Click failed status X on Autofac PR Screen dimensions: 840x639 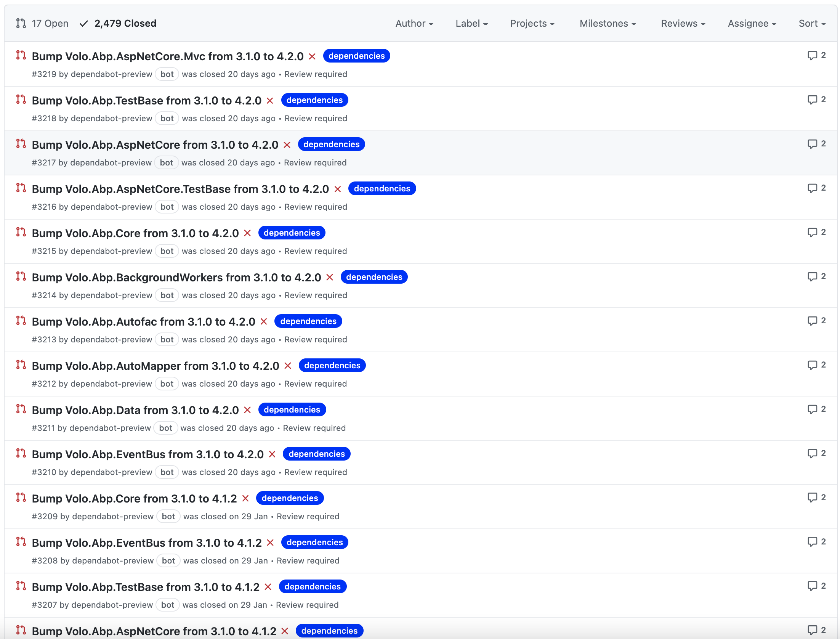pyautogui.click(x=264, y=322)
